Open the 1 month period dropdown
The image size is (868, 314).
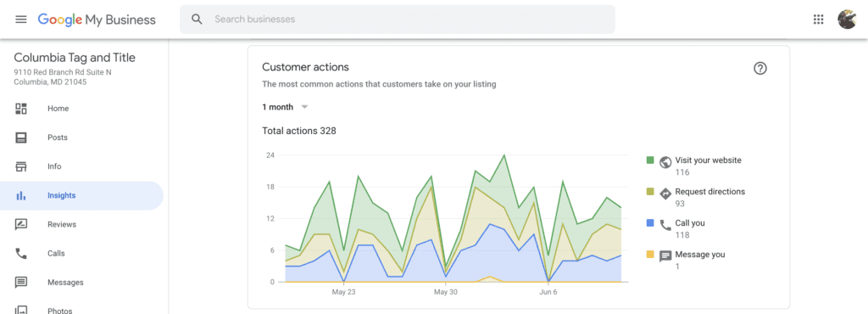click(x=285, y=107)
